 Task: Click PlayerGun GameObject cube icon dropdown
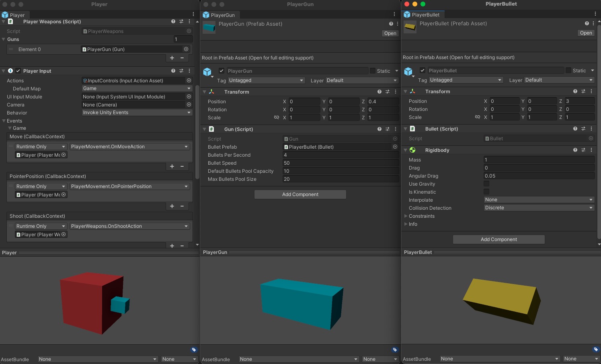tap(208, 72)
